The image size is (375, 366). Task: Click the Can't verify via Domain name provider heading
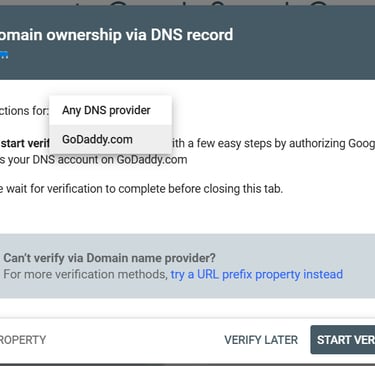[109, 258]
